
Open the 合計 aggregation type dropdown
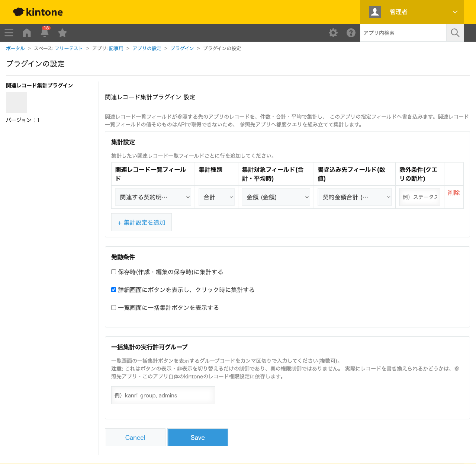[216, 197]
